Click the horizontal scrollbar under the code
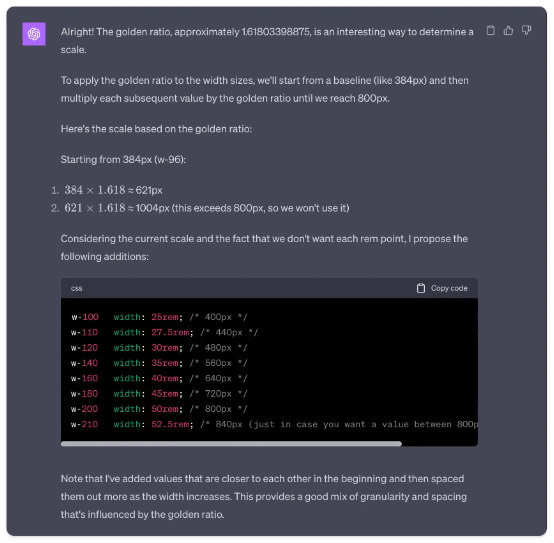 (x=231, y=444)
